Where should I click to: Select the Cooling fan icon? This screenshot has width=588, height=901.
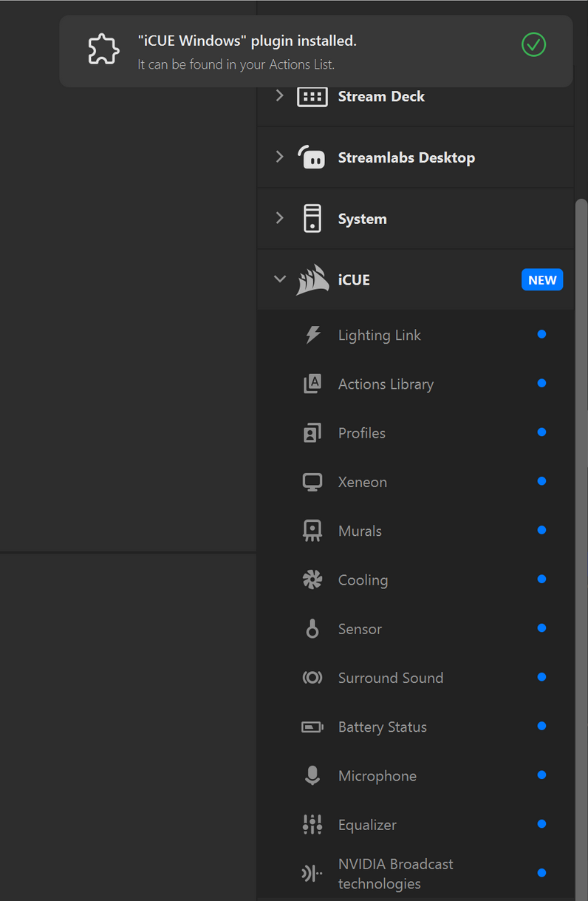(312, 580)
